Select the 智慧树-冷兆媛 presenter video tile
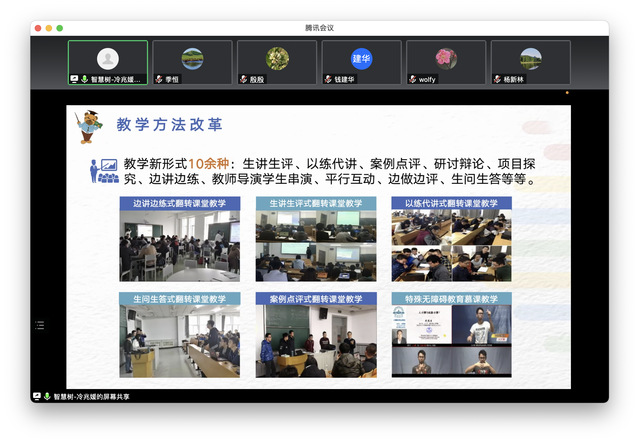 pos(107,62)
